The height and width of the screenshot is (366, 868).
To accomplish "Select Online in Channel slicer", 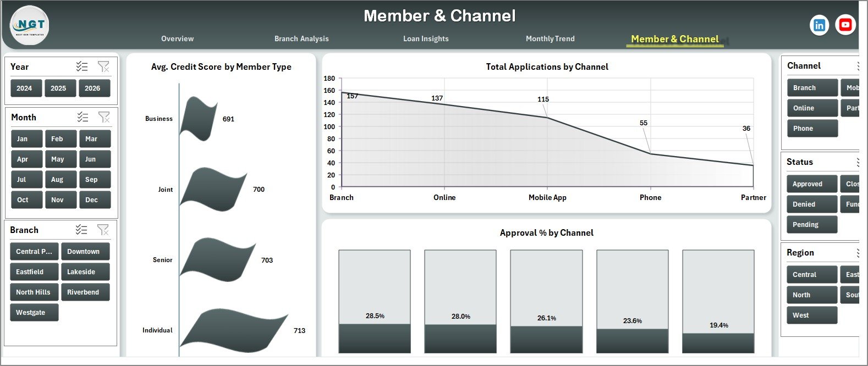I will [812, 108].
